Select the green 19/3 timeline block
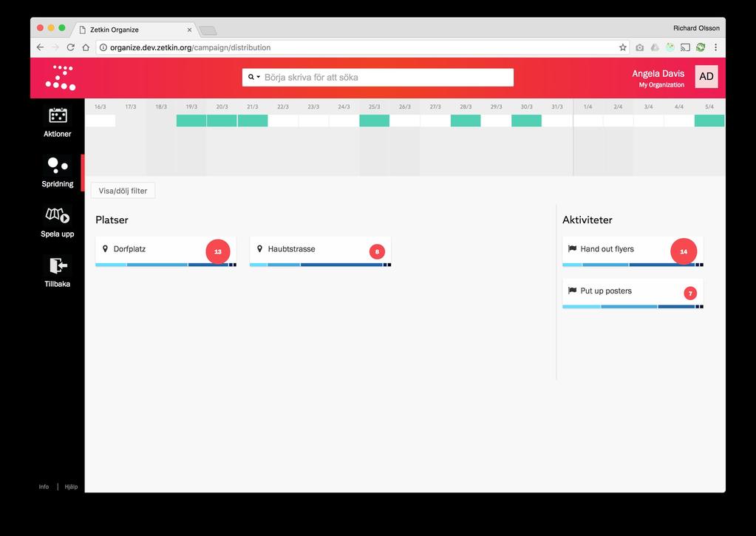The height and width of the screenshot is (536, 756). click(191, 121)
